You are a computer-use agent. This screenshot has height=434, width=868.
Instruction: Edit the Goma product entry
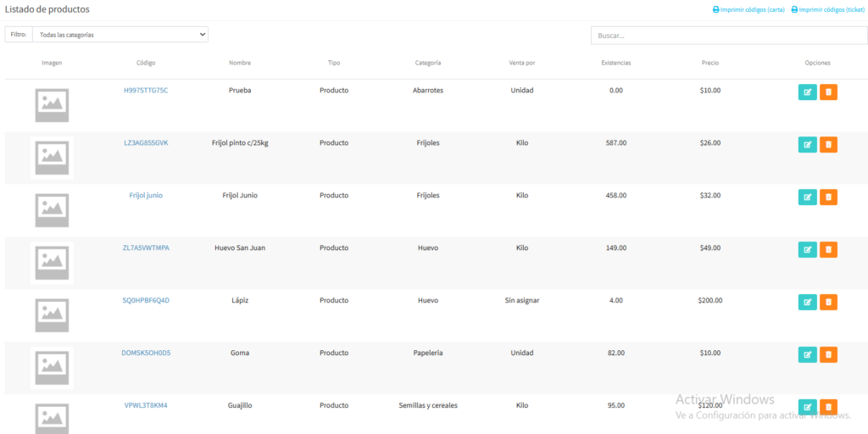coord(807,355)
